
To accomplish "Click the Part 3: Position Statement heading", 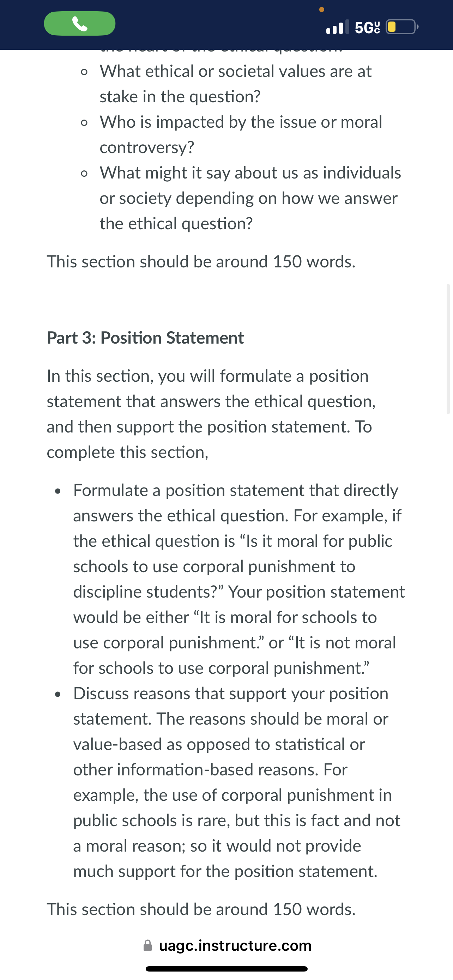I will point(145,338).
